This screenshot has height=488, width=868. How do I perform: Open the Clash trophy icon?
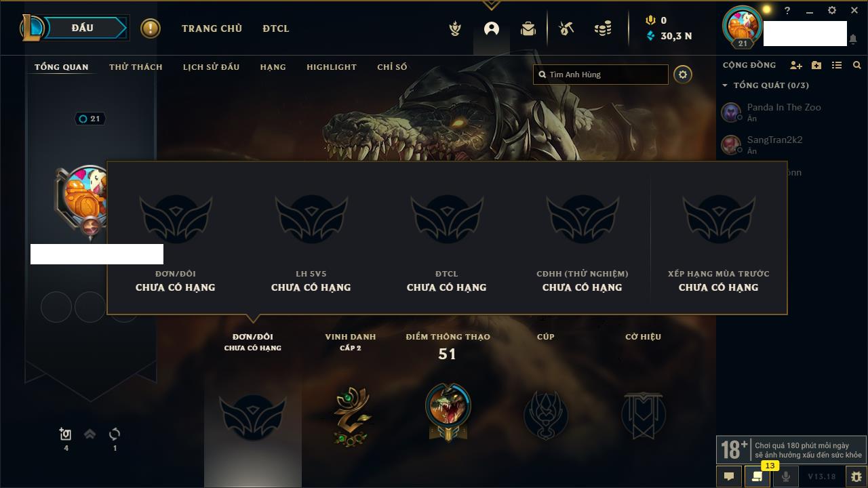point(456,28)
